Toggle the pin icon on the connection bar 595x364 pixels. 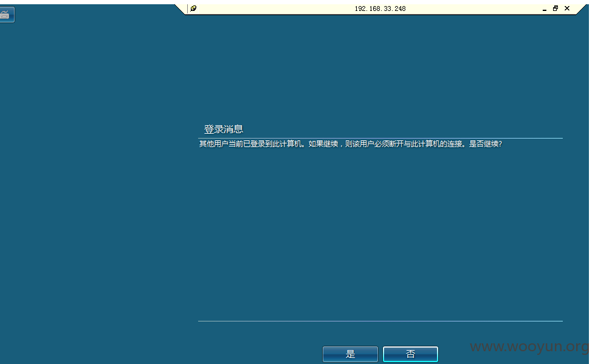[193, 9]
